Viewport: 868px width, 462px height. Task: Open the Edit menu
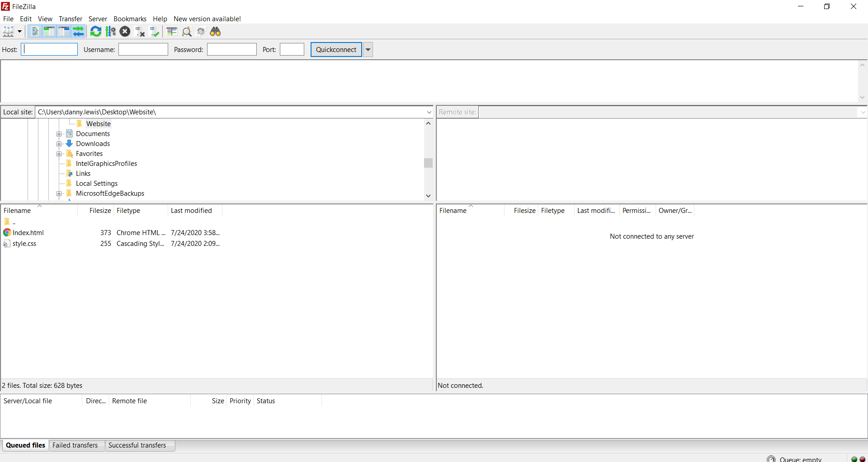click(x=26, y=19)
